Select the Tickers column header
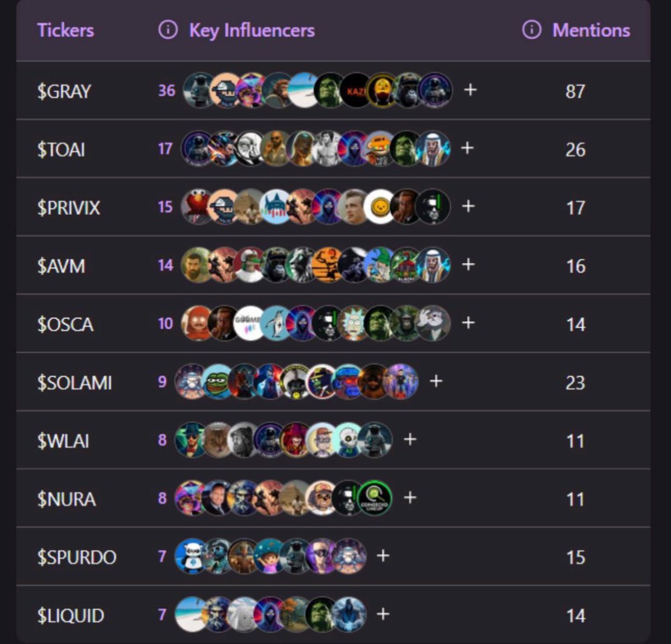The height and width of the screenshot is (644, 671). coord(65,30)
